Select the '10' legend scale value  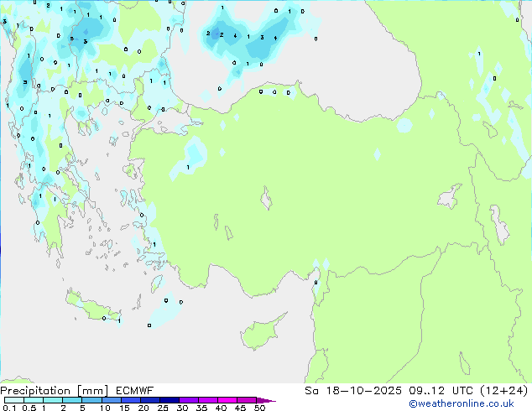tap(105, 408)
